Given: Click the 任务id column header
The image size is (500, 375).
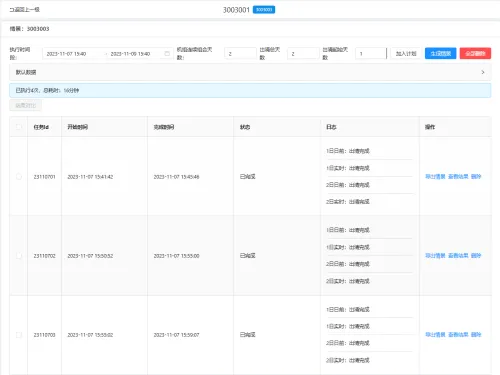Looking at the screenshot, I should tap(41, 127).
